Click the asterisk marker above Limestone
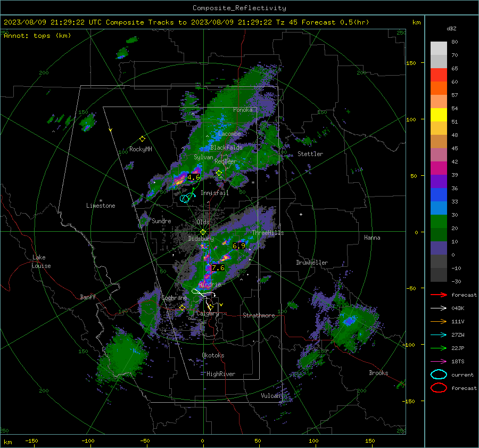Viewport: 479px width, 448px height. pyautogui.click(x=101, y=201)
